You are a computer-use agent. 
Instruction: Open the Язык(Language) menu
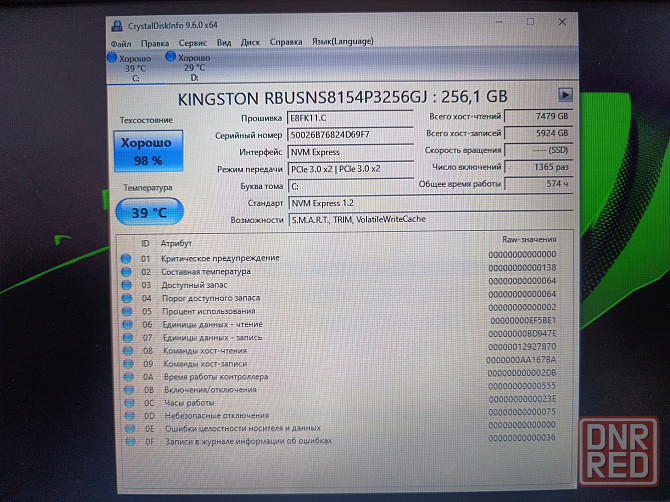pyautogui.click(x=342, y=42)
